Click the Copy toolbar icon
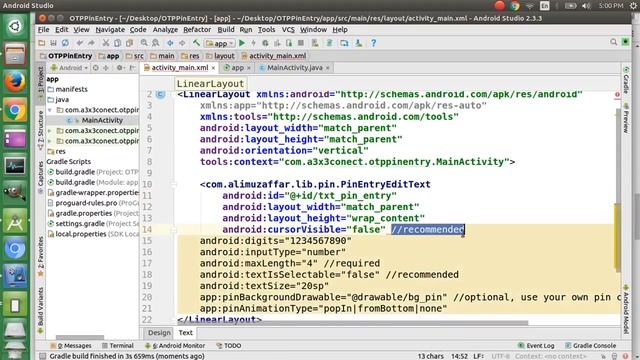The image size is (640, 360). coord(118,43)
